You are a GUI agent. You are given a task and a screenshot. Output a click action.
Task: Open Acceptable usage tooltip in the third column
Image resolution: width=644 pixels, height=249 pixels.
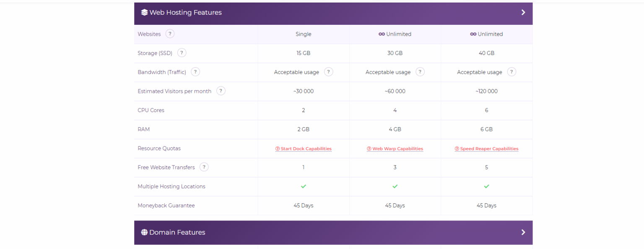coord(512,72)
